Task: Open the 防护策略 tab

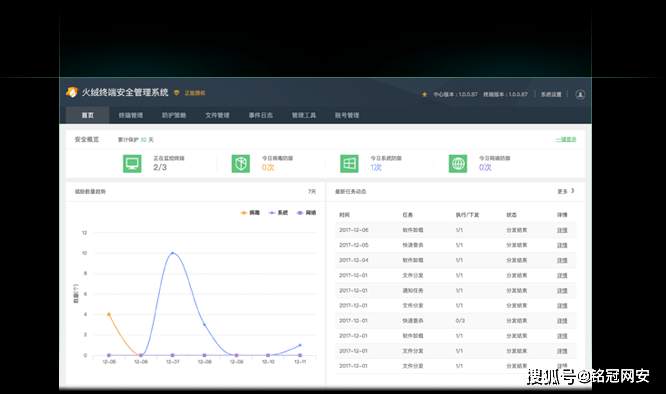Action: (174, 115)
